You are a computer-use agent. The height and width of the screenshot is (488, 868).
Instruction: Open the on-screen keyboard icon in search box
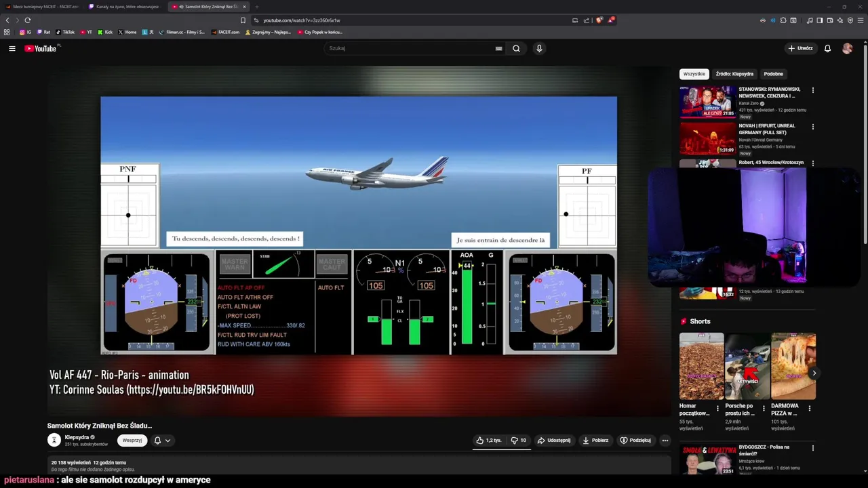click(498, 48)
